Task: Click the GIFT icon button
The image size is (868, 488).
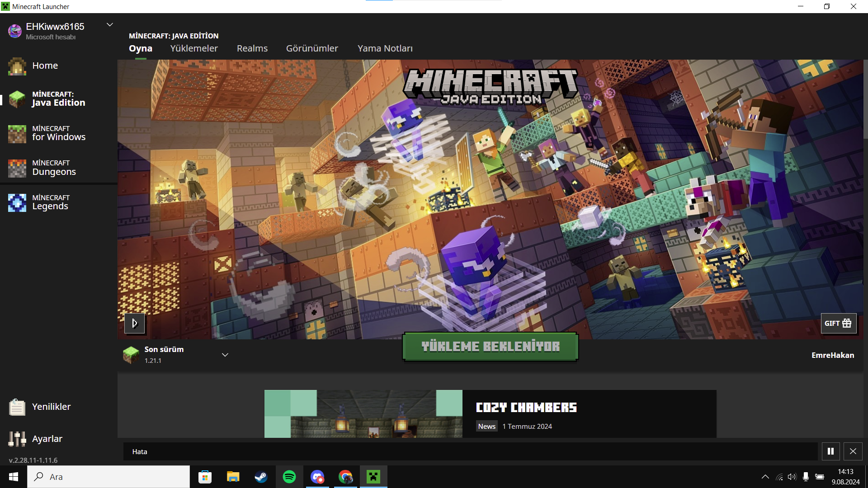Action: click(838, 324)
